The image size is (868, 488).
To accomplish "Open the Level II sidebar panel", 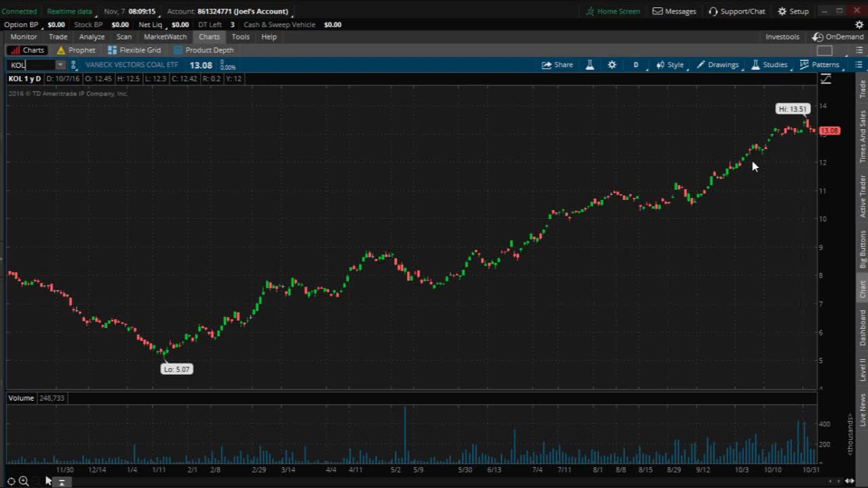I will click(863, 369).
